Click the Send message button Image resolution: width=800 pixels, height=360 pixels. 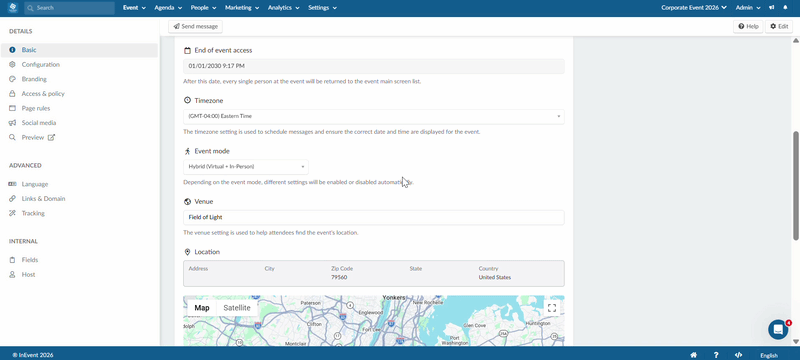pos(195,26)
